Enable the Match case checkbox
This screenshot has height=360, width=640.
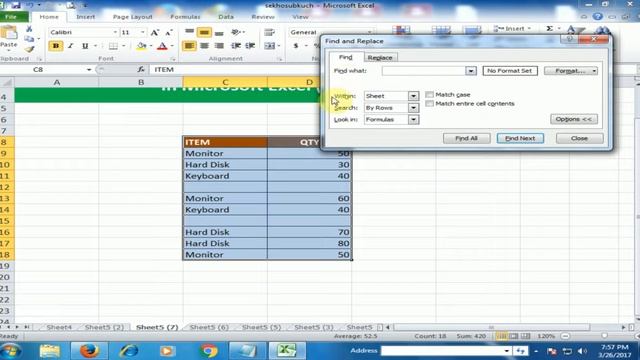(429, 95)
